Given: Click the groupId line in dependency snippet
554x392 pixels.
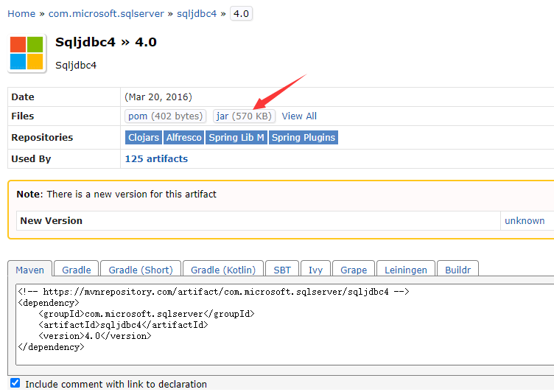Looking at the screenshot, I should (x=147, y=314).
